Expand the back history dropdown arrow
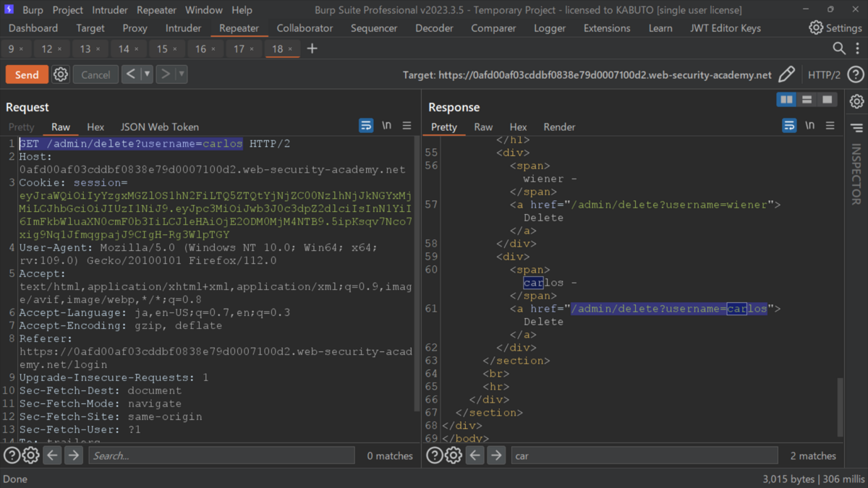Image resolution: width=868 pixels, height=488 pixels. [147, 74]
